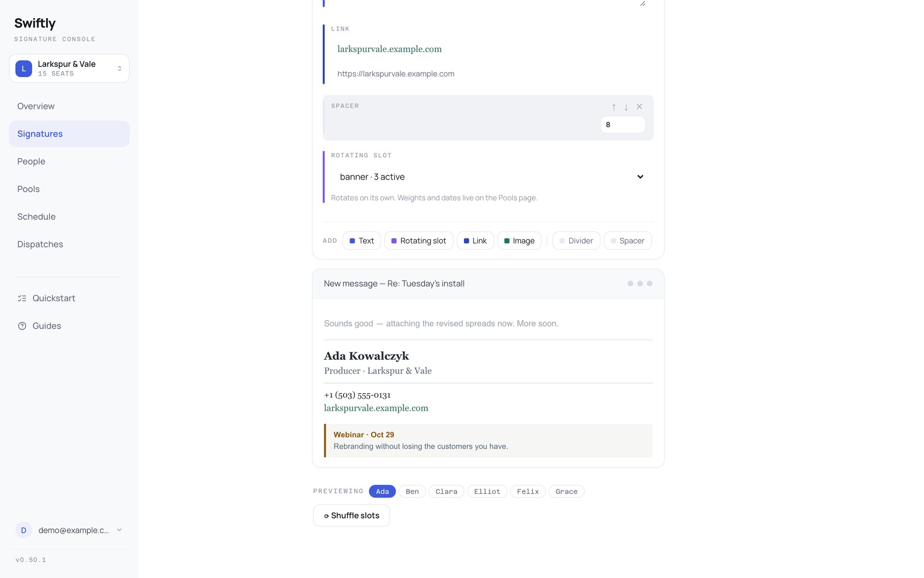Click the larkspurvale.example.com link in preview

click(x=376, y=408)
